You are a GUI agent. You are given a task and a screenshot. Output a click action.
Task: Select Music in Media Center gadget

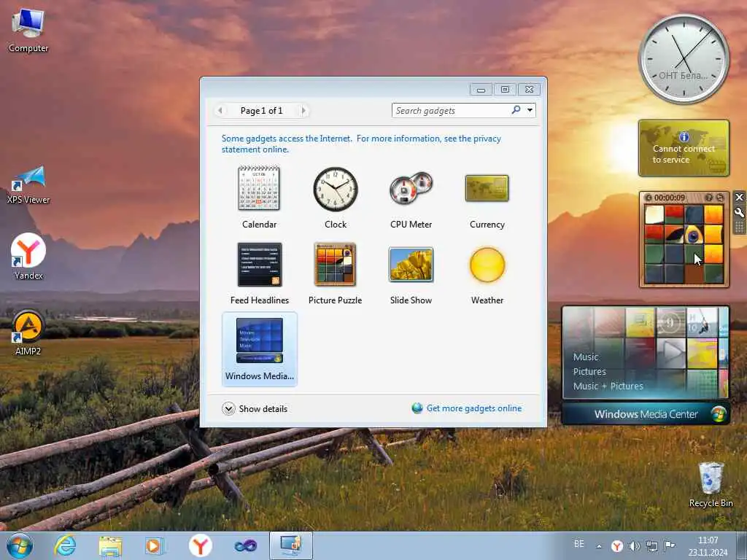pyautogui.click(x=586, y=357)
